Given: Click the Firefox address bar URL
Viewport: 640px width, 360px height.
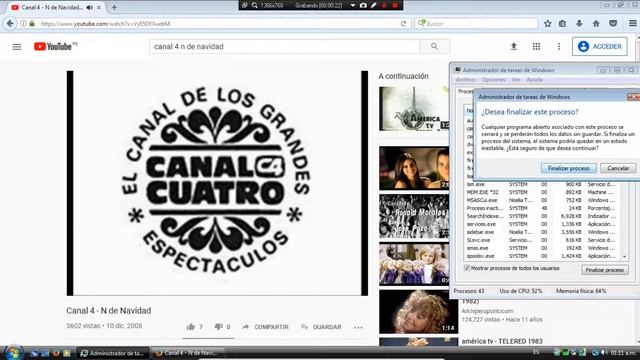Looking at the screenshot, I should point(105,24).
